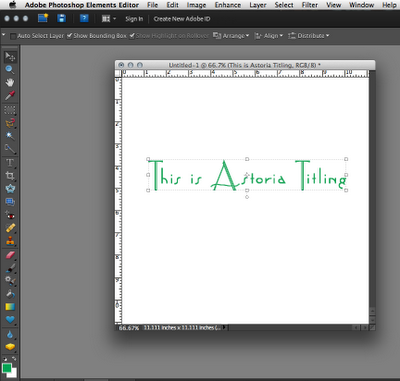
Task: Toggle the Show Bounding Box checkbox
Action: pos(69,36)
